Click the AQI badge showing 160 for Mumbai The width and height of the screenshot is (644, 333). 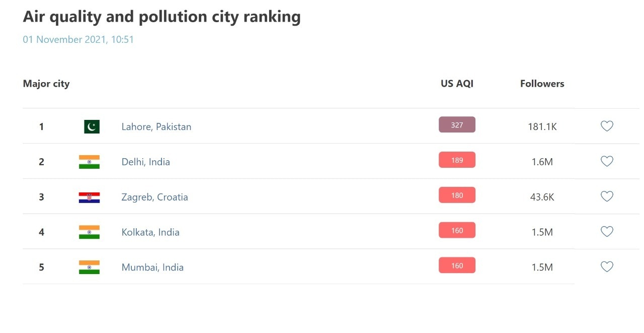point(457,265)
